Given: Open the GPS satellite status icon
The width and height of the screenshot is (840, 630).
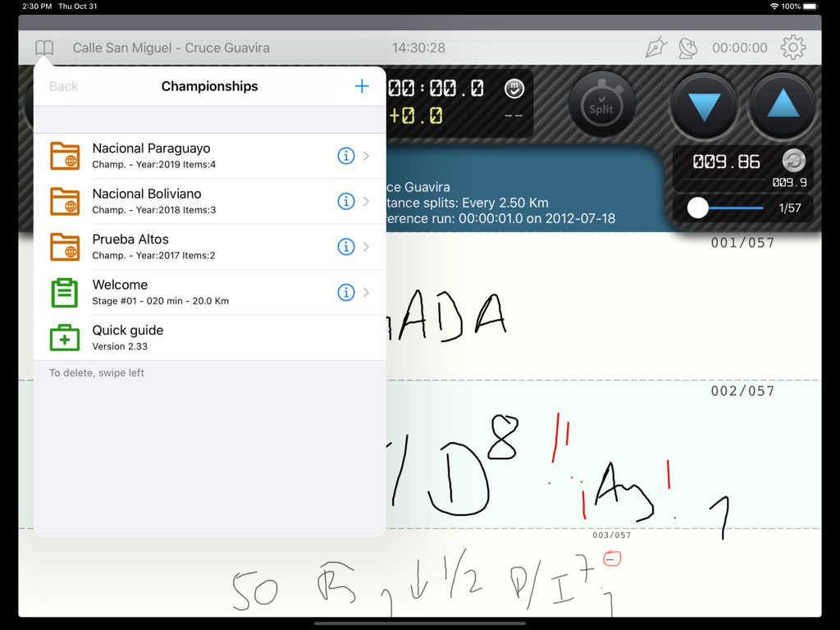Looking at the screenshot, I should (688, 48).
